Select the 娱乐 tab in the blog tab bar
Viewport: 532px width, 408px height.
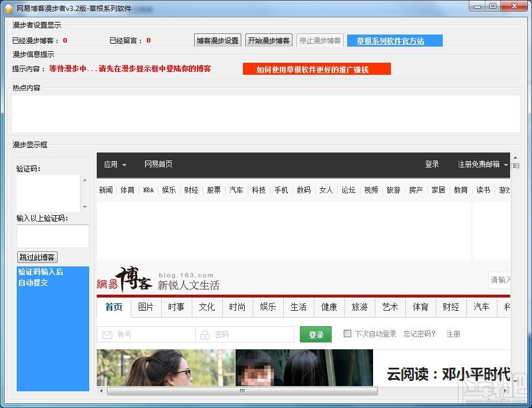point(268,307)
